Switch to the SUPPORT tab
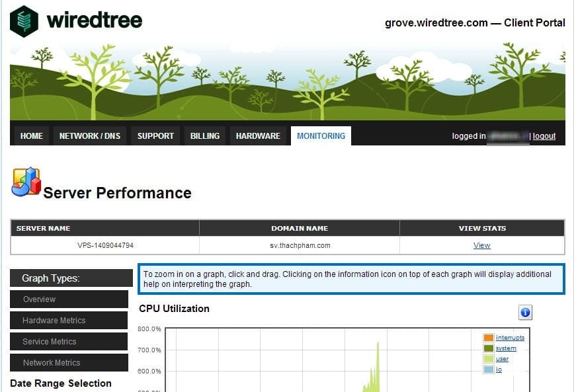 click(155, 136)
